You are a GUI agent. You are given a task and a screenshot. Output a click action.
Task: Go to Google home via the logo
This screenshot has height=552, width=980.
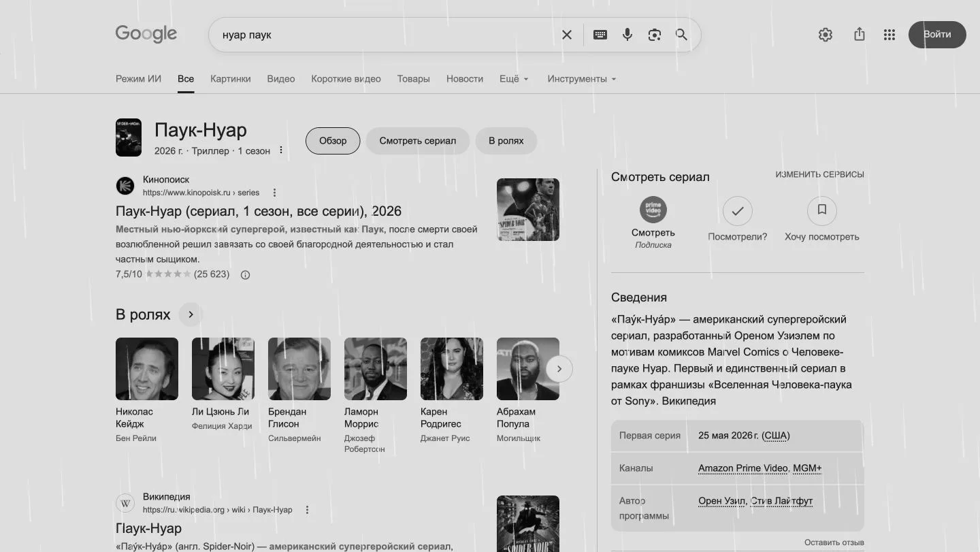[x=146, y=34]
